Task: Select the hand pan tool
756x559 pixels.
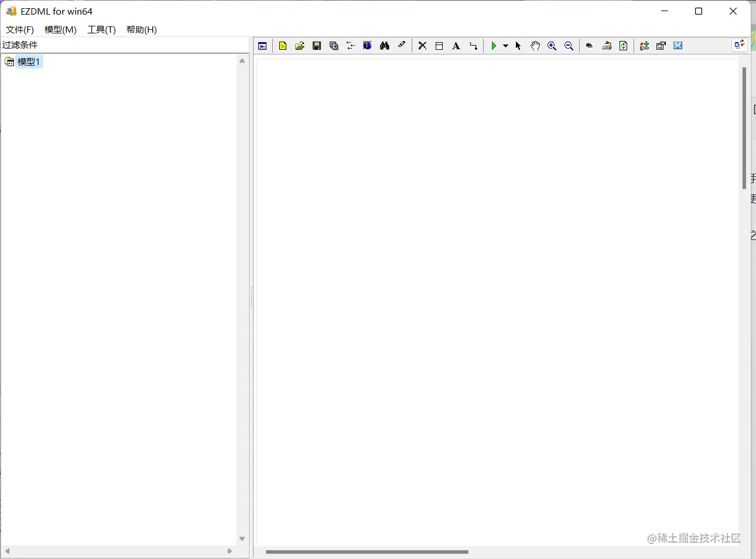Action: pyautogui.click(x=535, y=46)
